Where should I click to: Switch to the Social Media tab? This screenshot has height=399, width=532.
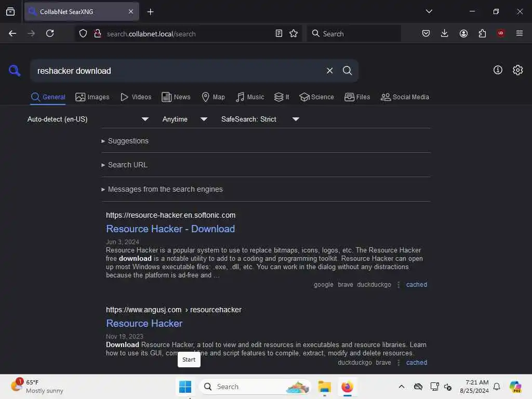coord(405,97)
